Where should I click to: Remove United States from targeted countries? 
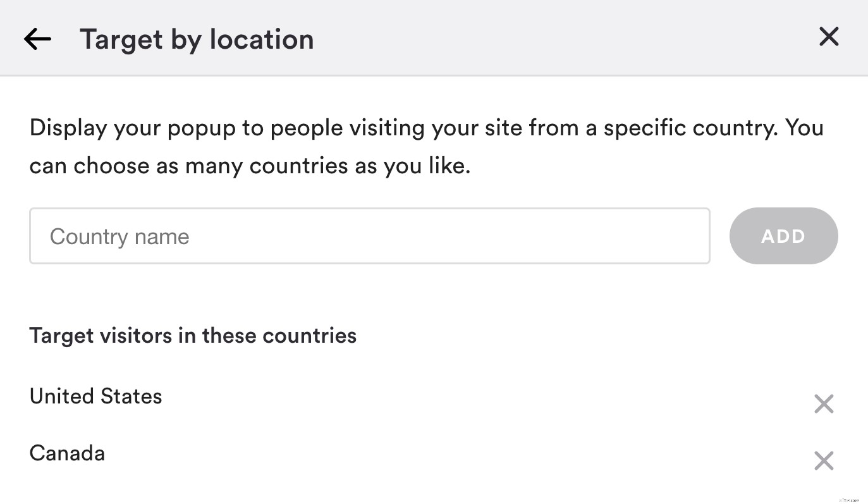[x=824, y=403]
